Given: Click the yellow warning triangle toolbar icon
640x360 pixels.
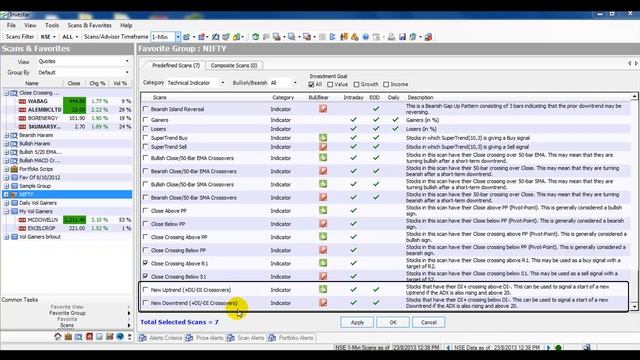Looking at the screenshot, I should [x=355, y=37].
